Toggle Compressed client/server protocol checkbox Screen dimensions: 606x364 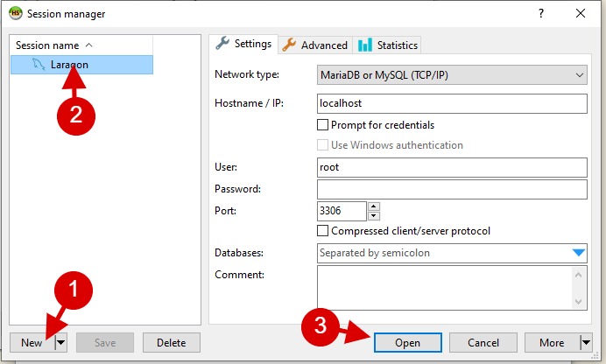coord(322,230)
